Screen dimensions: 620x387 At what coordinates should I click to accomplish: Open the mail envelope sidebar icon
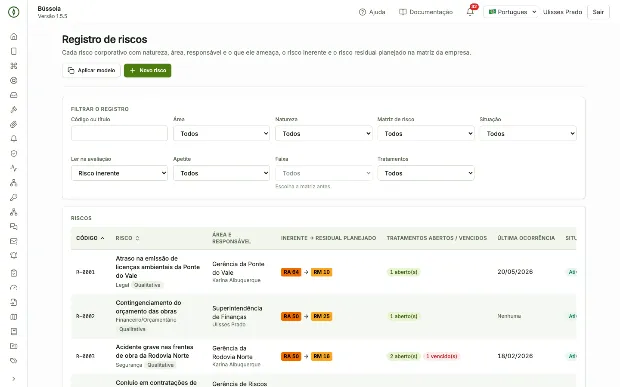pos(13,241)
